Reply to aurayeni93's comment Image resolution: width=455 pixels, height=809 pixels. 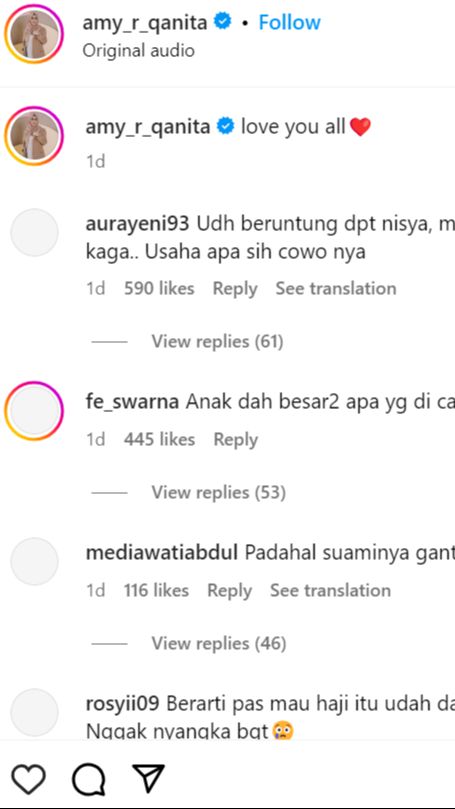[235, 288]
